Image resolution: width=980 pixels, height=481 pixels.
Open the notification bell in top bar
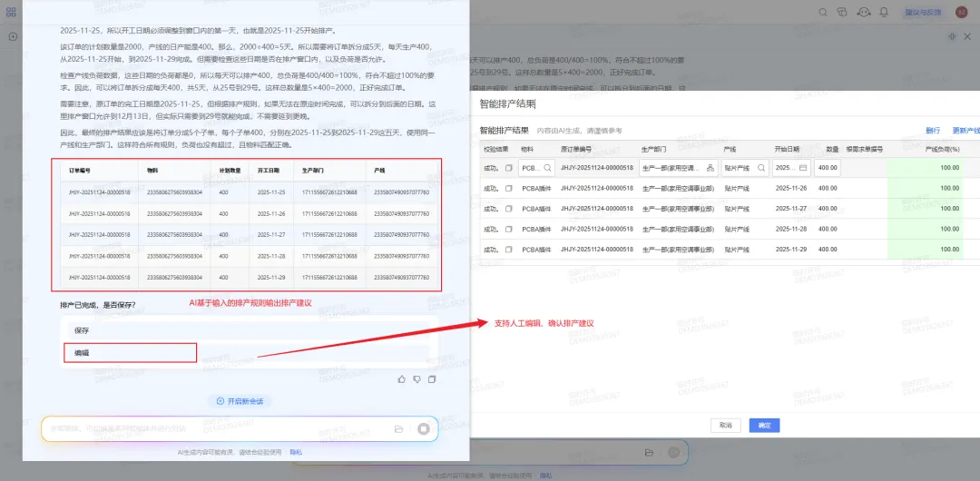pos(882,12)
